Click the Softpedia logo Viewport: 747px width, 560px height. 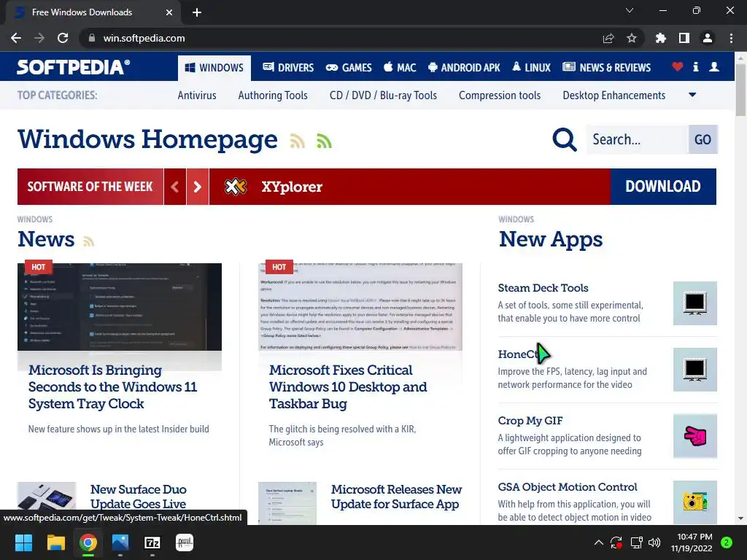point(73,67)
